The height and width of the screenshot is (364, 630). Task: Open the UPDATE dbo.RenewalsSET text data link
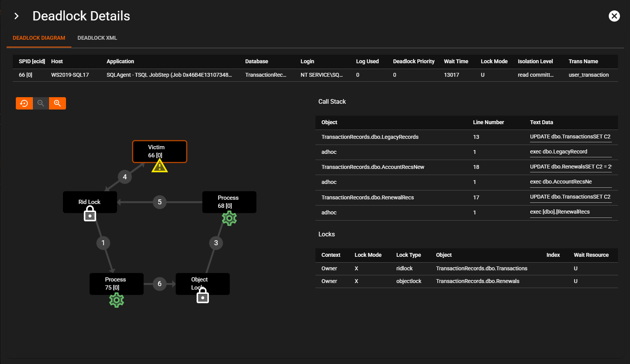point(570,167)
